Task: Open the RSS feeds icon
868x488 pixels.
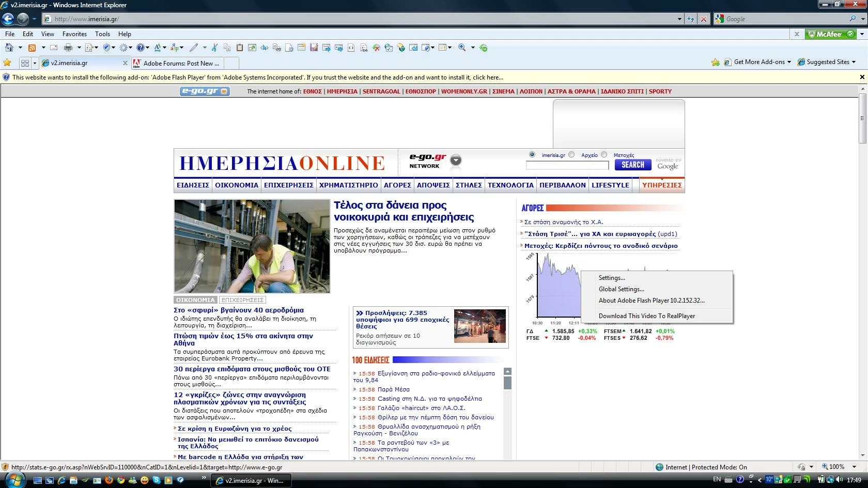Action: point(32,48)
